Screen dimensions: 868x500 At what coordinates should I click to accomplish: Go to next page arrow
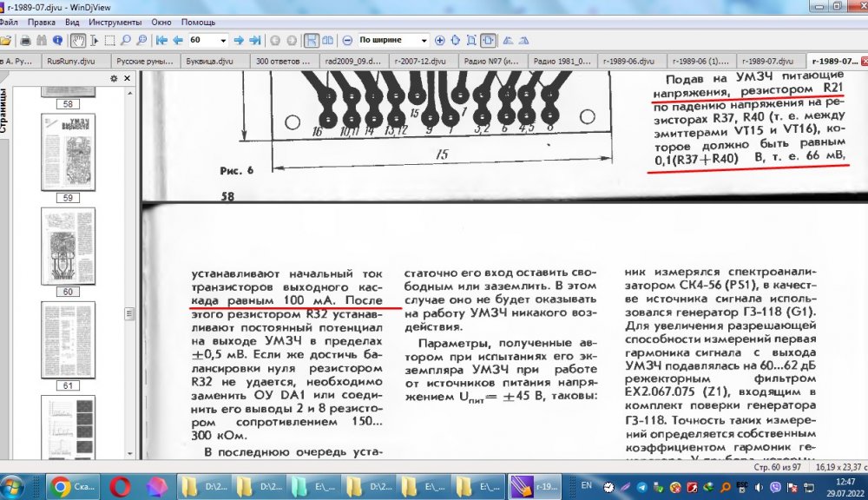(239, 41)
